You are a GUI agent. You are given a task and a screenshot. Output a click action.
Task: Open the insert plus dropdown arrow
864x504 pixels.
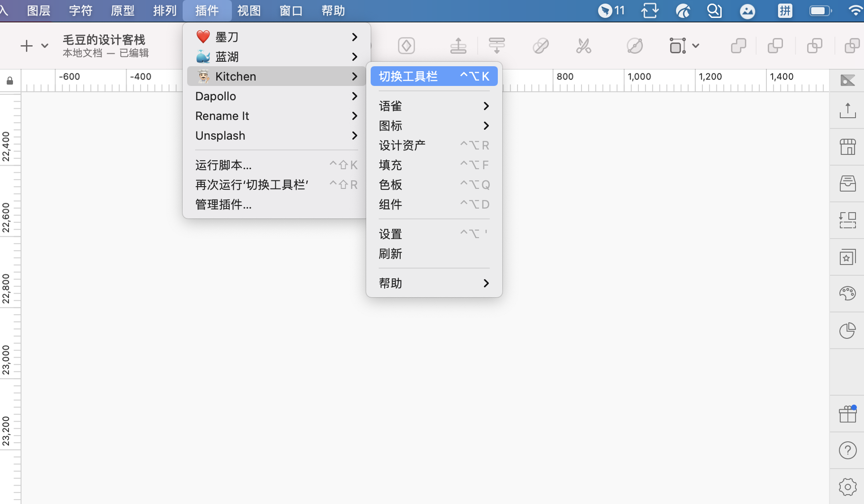tap(45, 46)
